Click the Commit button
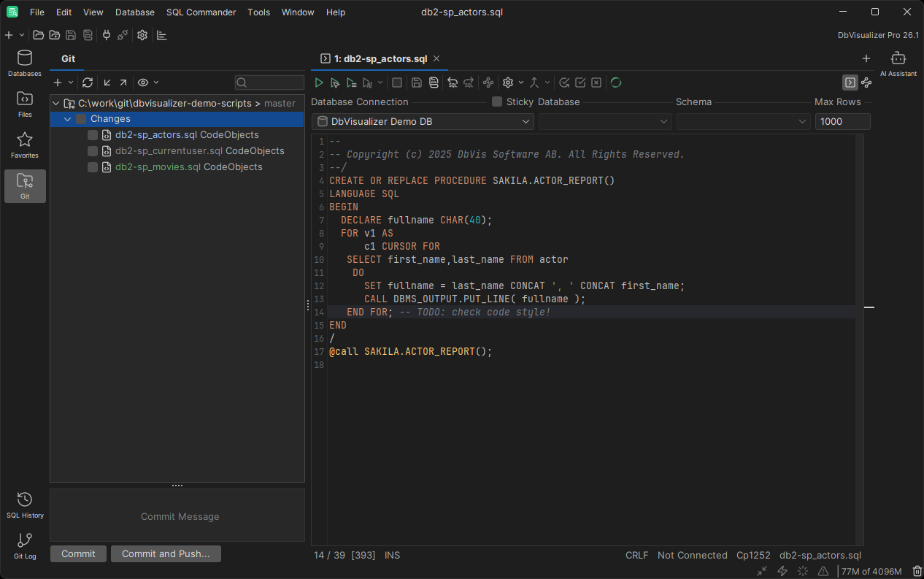This screenshot has width=924, height=579. click(x=78, y=553)
